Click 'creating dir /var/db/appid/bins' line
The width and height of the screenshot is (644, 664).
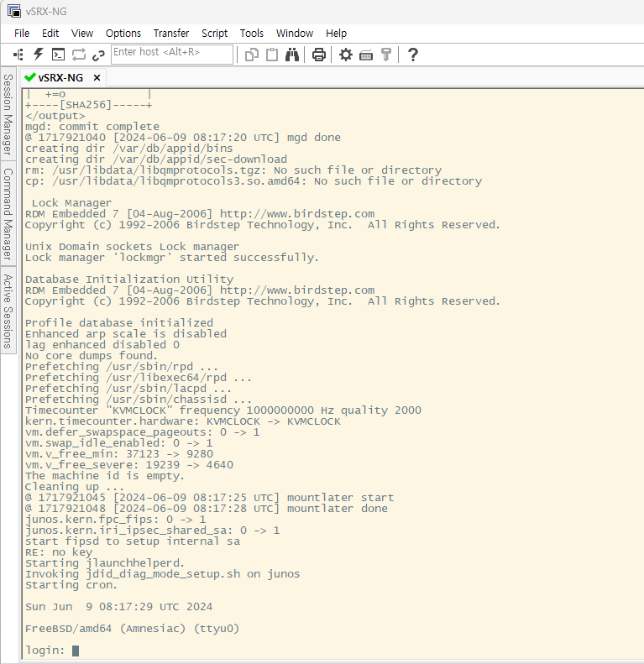(x=129, y=149)
